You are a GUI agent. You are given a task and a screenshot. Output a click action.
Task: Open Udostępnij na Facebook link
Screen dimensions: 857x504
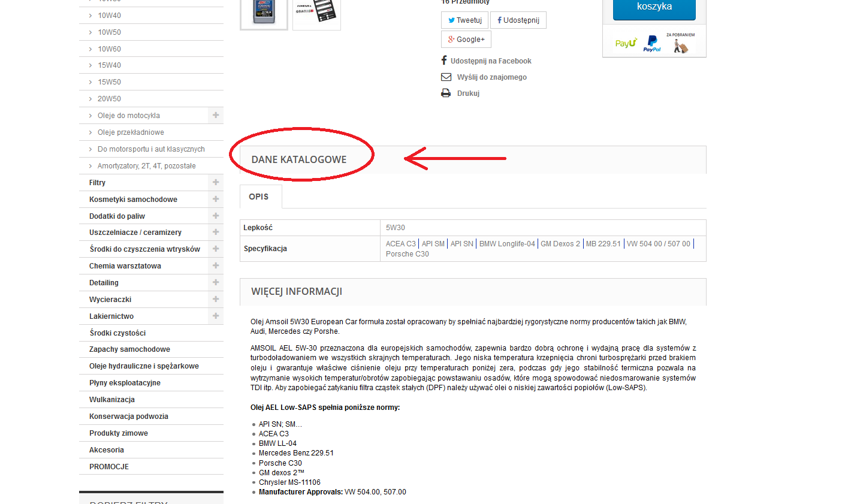pyautogui.click(x=491, y=61)
